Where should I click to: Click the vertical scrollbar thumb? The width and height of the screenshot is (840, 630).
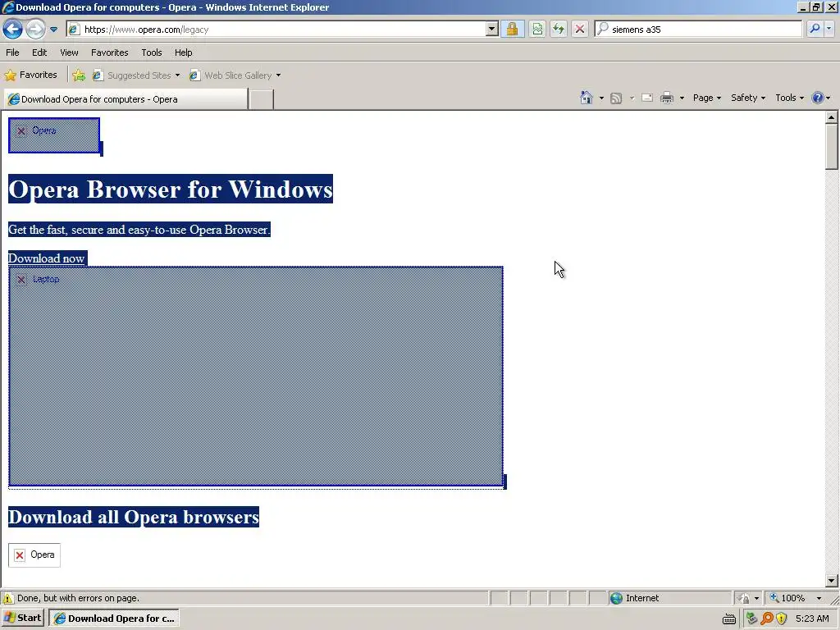[x=831, y=146]
